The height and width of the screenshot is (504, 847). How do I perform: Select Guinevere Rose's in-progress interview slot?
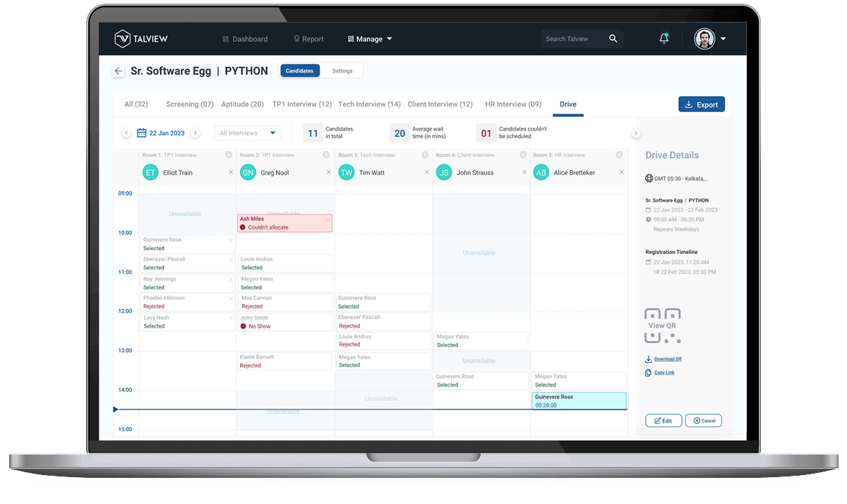(579, 401)
